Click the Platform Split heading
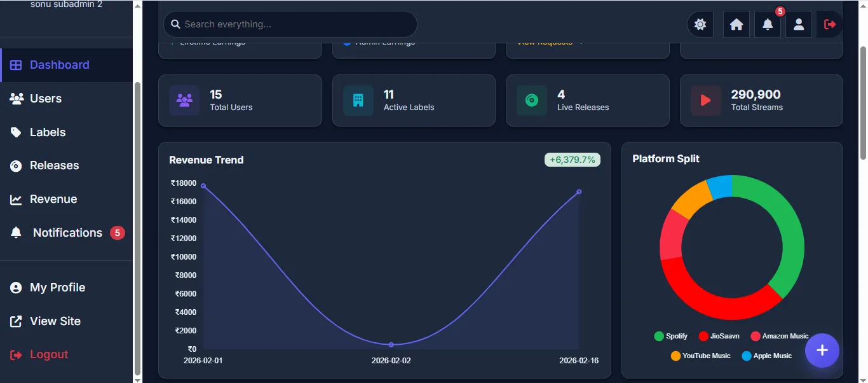Image resolution: width=868 pixels, height=383 pixels. pos(666,158)
